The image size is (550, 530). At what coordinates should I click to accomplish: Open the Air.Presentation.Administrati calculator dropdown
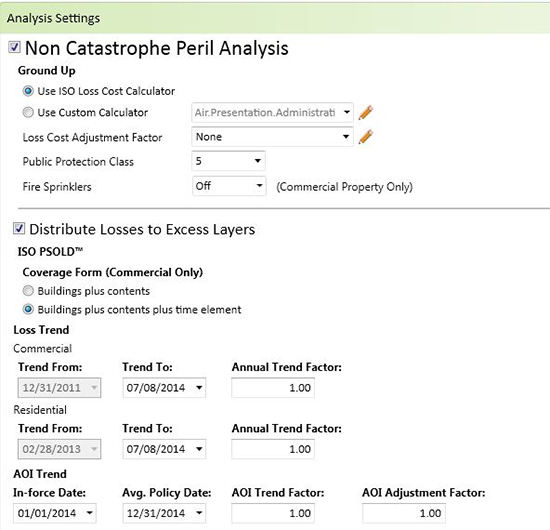tap(272, 113)
